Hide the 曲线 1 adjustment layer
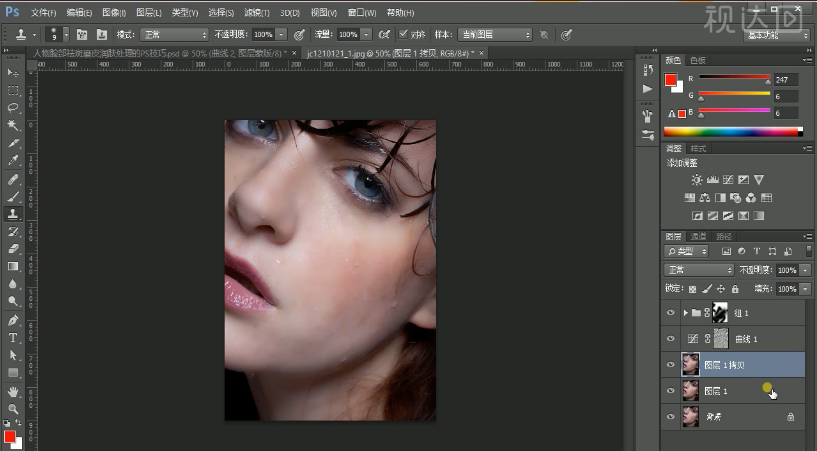The width and height of the screenshot is (817, 451). 671,339
